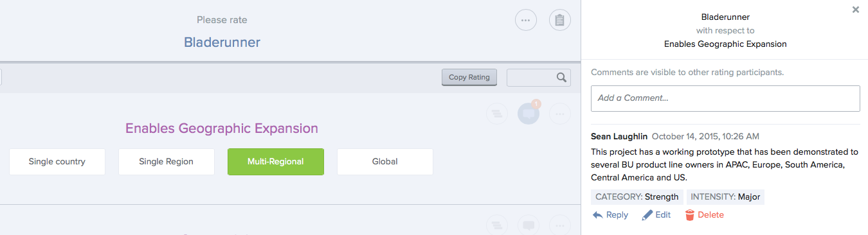Open ellipsis menu for Enables Geographic Expansion
This screenshot has height=235, width=868.
[560, 114]
